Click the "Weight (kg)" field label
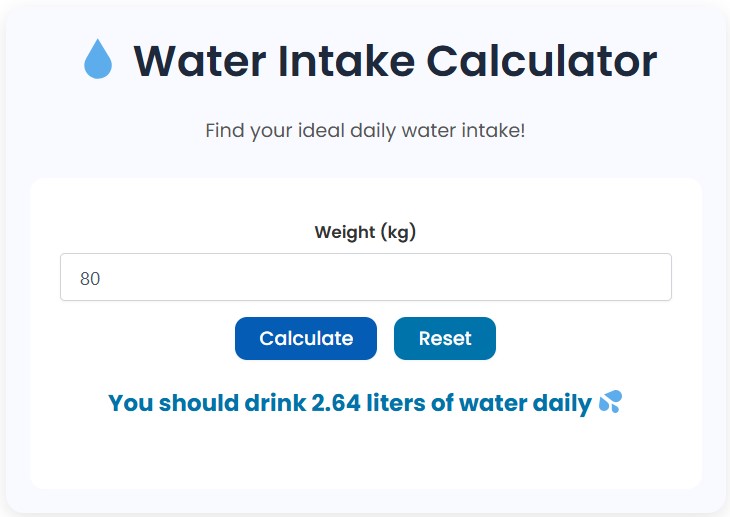The height and width of the screenshot is (517, 730). click(x=365, y=233)
